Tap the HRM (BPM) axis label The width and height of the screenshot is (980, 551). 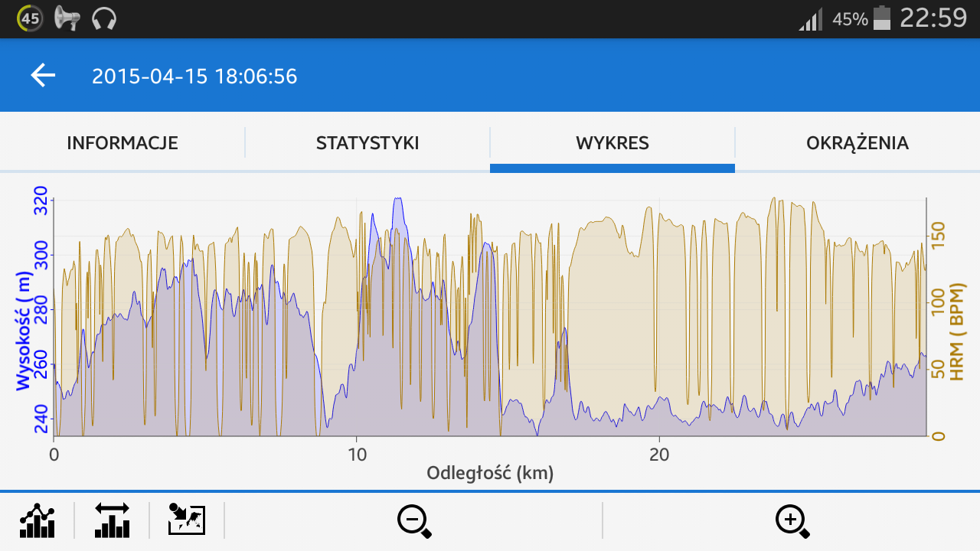tap(956, 331)
